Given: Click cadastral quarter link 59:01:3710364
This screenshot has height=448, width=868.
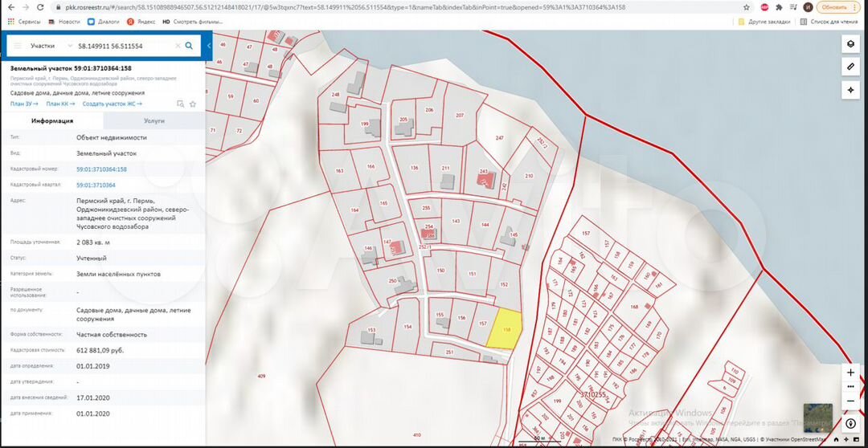Looking at the screenshot, I should [96, 185].
